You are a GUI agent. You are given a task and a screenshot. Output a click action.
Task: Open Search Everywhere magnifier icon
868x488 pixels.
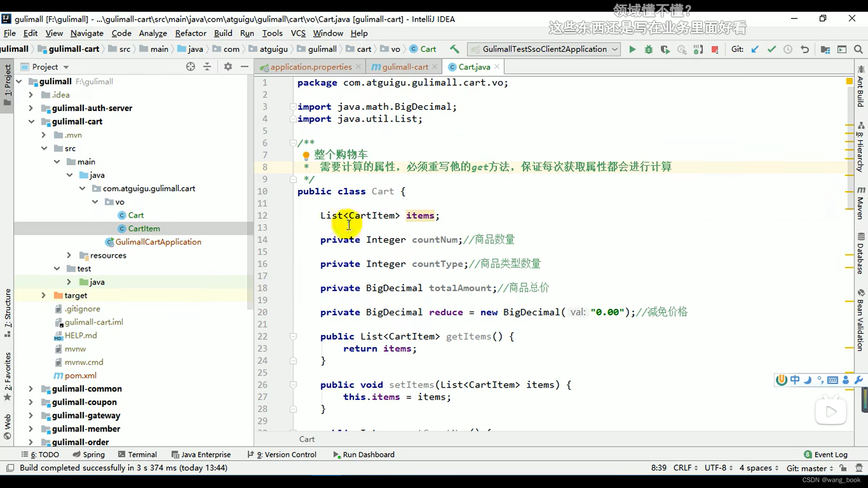click(x=858, y=49)
